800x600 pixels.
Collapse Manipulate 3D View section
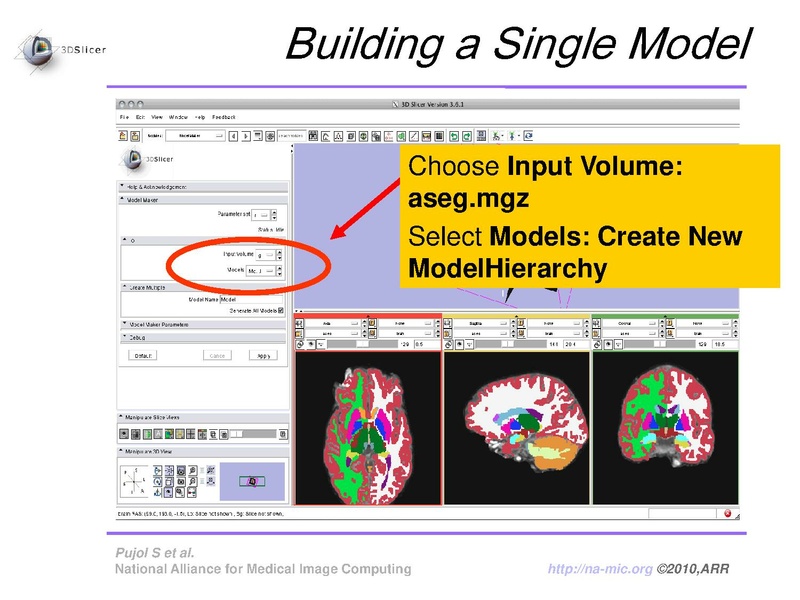[x=204, y=452]
